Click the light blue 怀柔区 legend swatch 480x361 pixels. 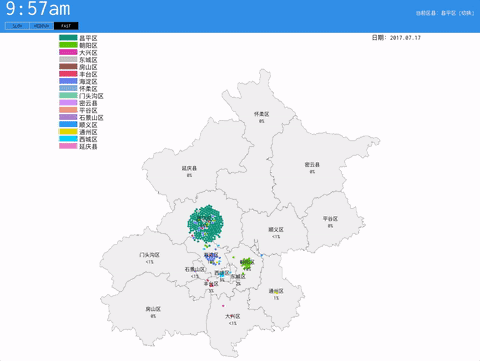[68, 88]
